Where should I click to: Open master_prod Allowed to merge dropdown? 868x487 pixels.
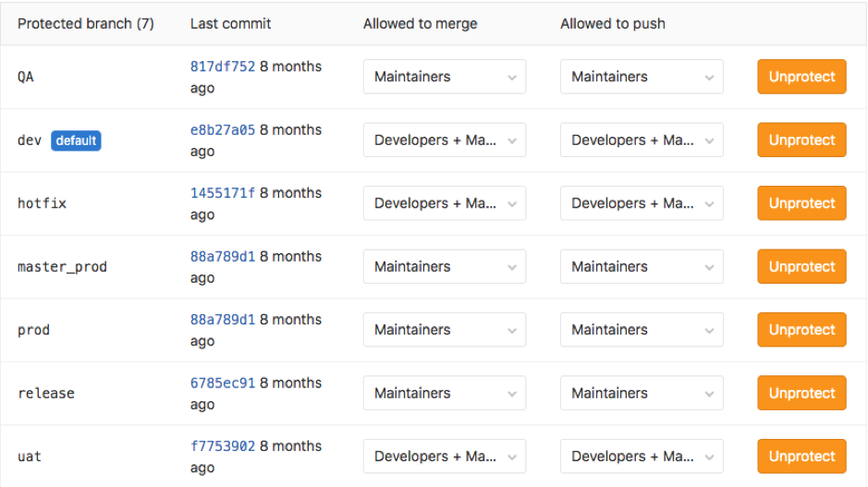coord(444,267)
